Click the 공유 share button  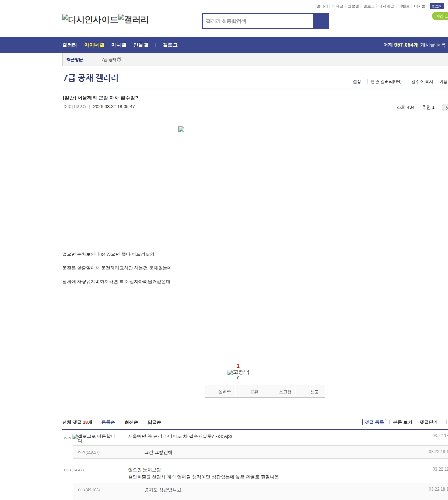tap(250, 392)
